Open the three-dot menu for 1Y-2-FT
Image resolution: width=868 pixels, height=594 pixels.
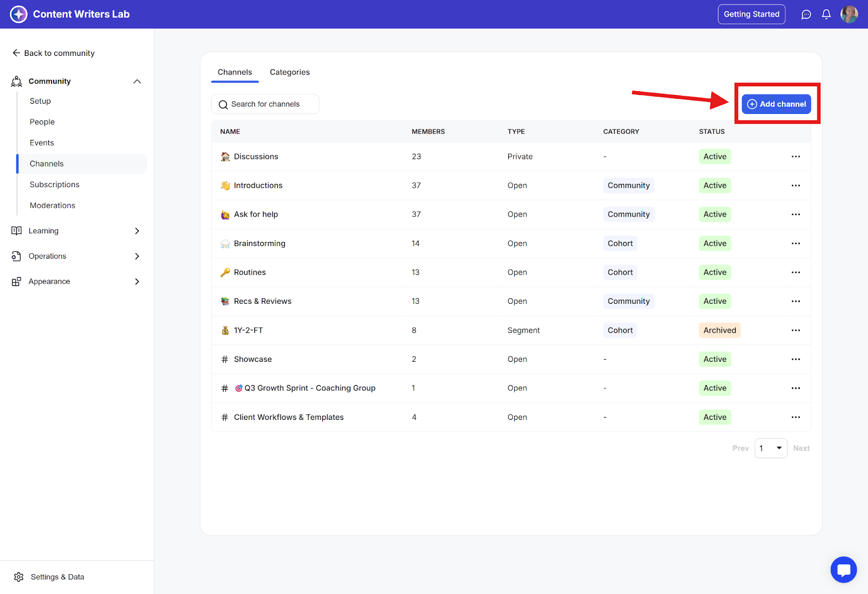[795, 330]
